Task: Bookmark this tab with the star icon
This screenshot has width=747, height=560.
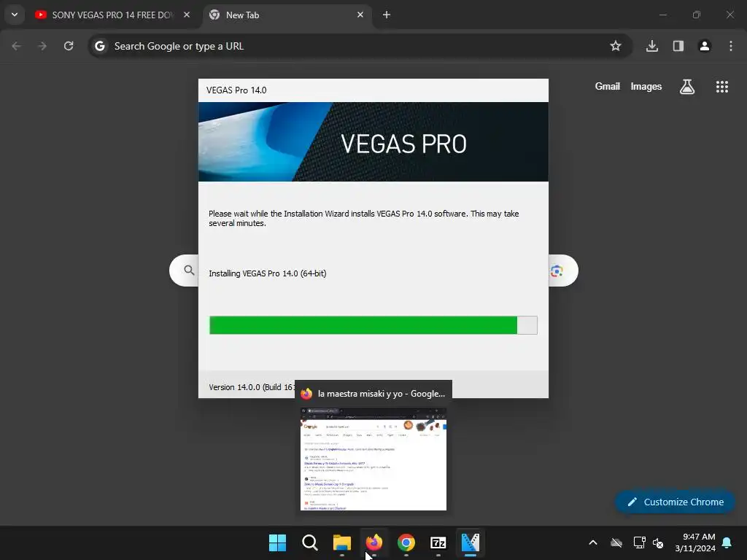Action: point(616,46)
